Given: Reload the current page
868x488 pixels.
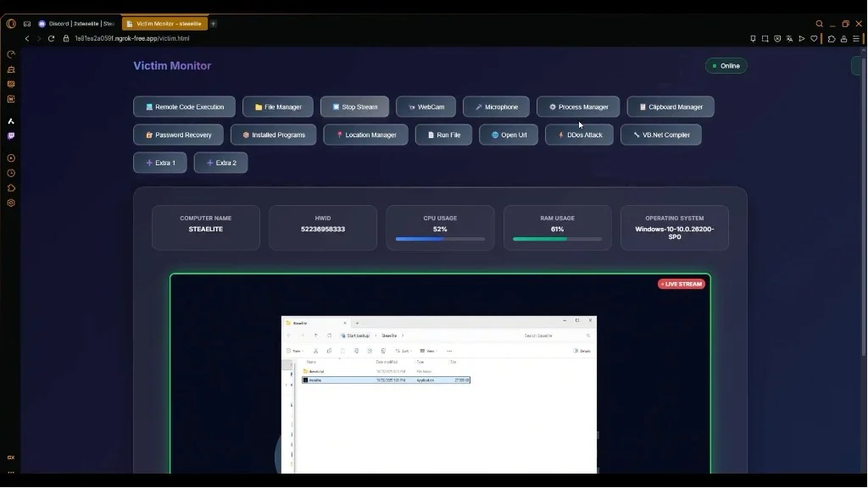Looking at the screenshot, I should coord(51,39).
